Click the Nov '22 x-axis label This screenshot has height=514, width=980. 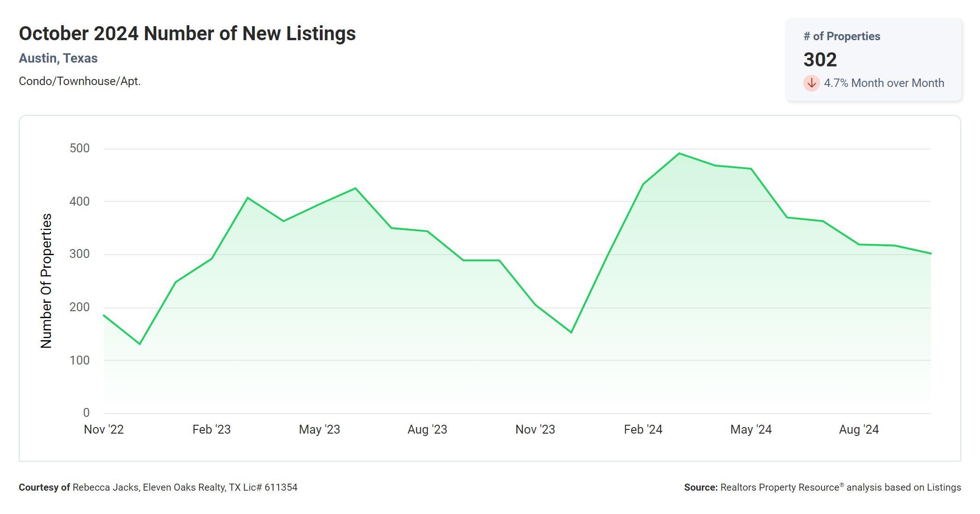(x=104, y=429)
